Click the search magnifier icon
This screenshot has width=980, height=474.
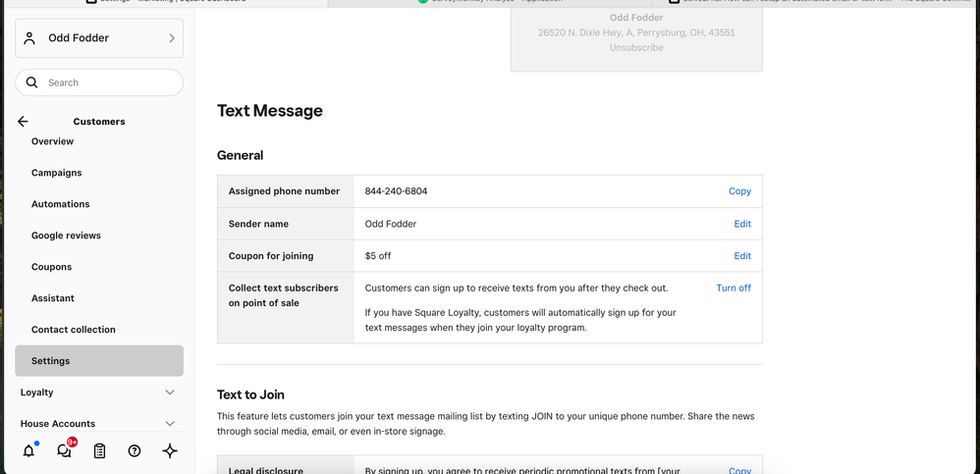click(x=32, y=82)
